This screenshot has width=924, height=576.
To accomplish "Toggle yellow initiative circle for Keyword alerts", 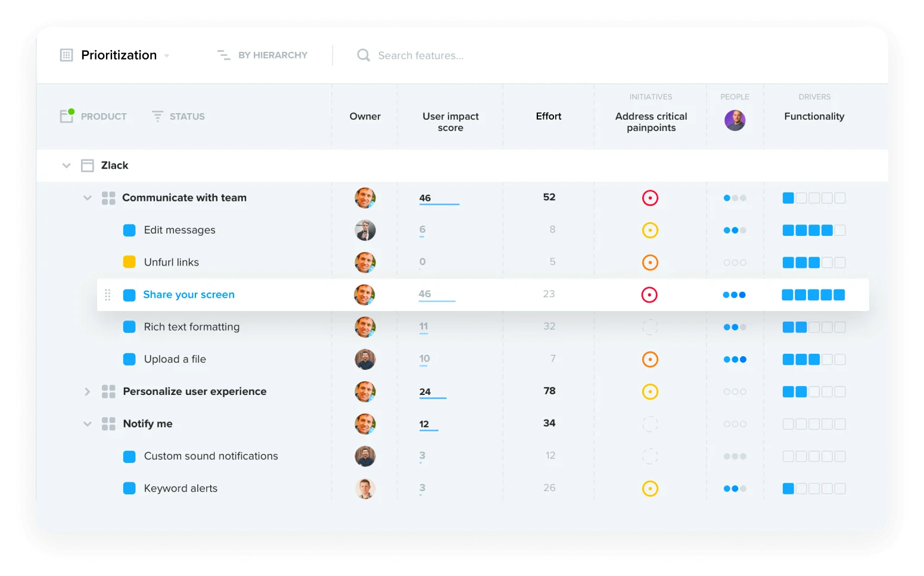I will [650, 488].
